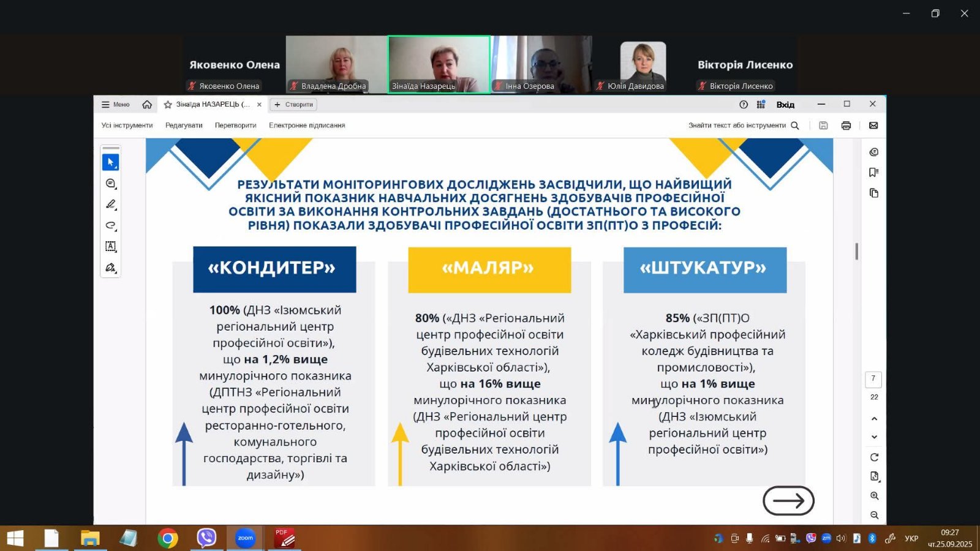Open Електронне підписання menu
This screenshot has height=551, width=980.
[307, 126]
